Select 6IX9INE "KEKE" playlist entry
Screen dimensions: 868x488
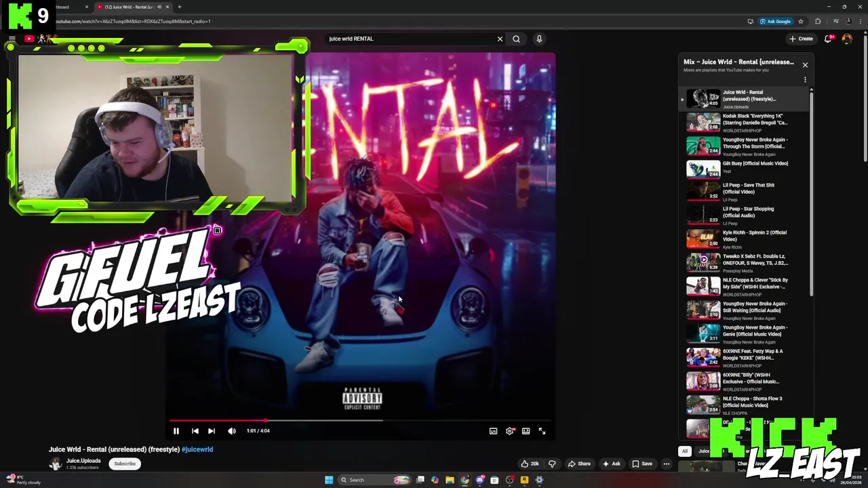click(x=744, y=358)
